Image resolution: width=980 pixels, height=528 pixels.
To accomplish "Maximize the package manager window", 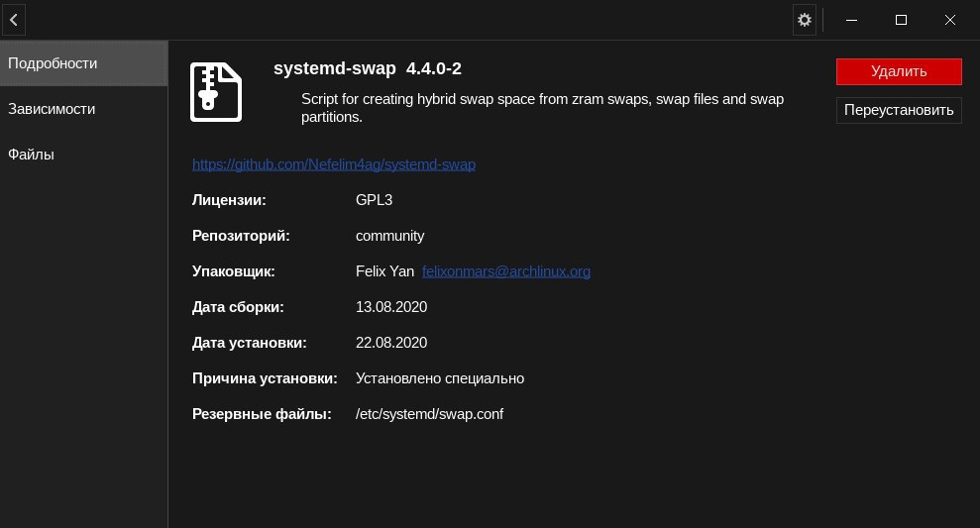I will 901,20.
